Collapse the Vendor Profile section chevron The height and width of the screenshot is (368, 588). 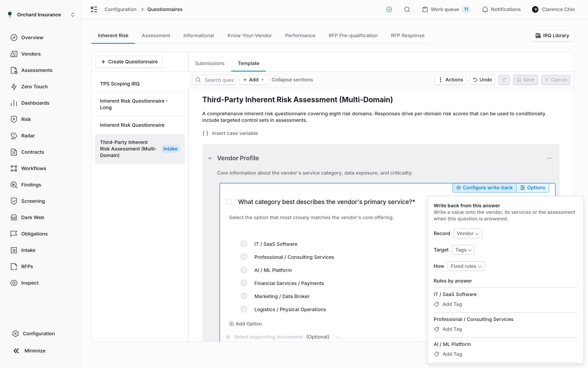[x=210, y=158]
